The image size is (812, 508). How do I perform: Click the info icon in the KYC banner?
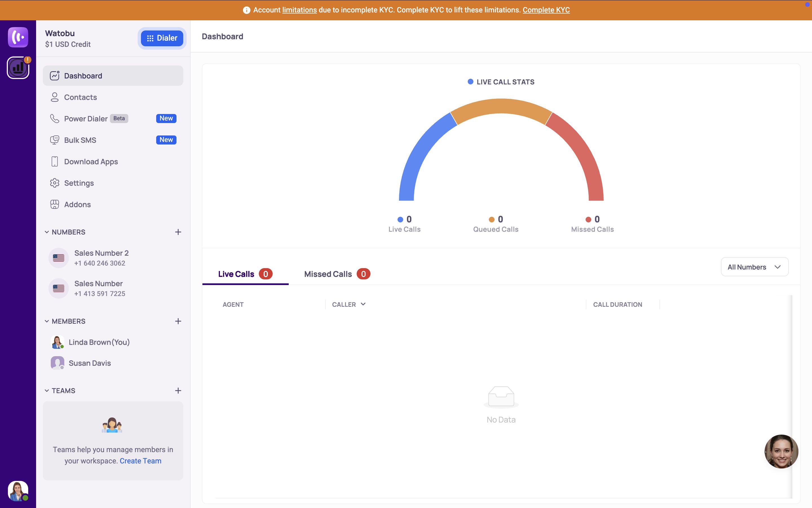tap(247, 10)
